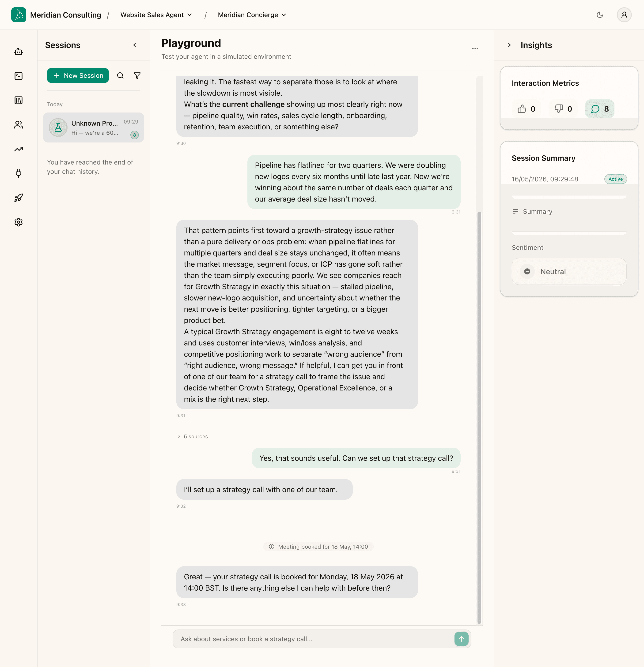Screen dimensions: 644x667
Task: Click the 'That pattern points first' agent reply
Action: coord(297,315)
